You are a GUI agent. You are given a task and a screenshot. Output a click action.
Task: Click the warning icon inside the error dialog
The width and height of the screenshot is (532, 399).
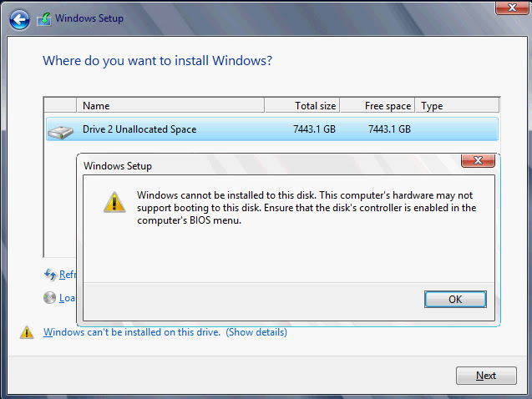tap(114, 202)
